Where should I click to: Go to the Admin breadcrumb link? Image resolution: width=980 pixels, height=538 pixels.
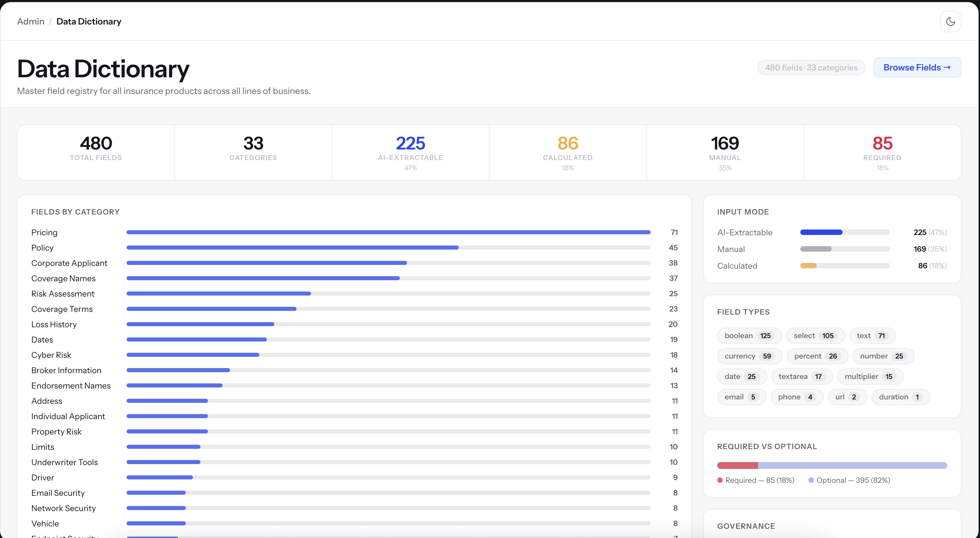point(31,21)
